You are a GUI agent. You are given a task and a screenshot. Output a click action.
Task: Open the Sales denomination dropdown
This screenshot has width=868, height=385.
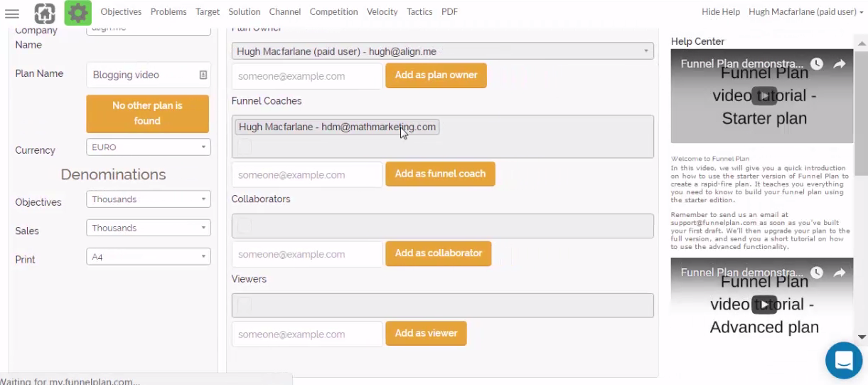click(x=149, y=228)
